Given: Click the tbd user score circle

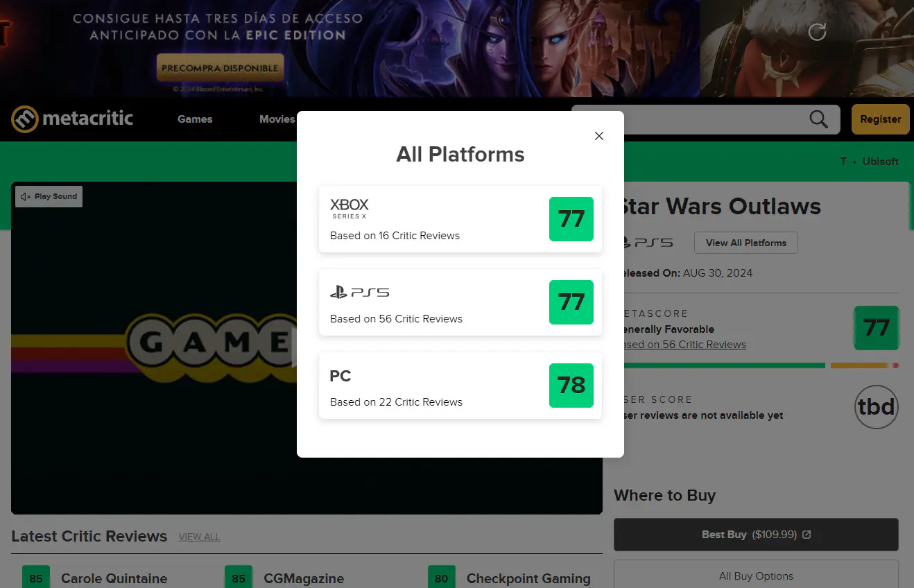Looking at the screenshot, I should pos(877,407).
